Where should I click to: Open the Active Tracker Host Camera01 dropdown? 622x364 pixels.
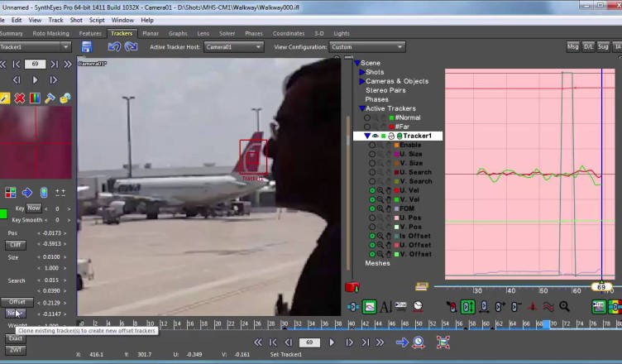pyautogui.click(x=233, y=47)
